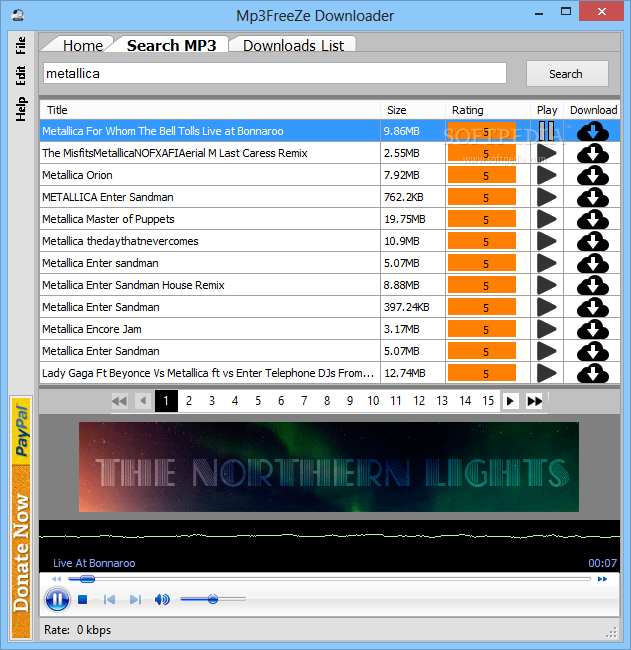
Task: Play the Metallica Orion track
Action: (x=546, y=175)
